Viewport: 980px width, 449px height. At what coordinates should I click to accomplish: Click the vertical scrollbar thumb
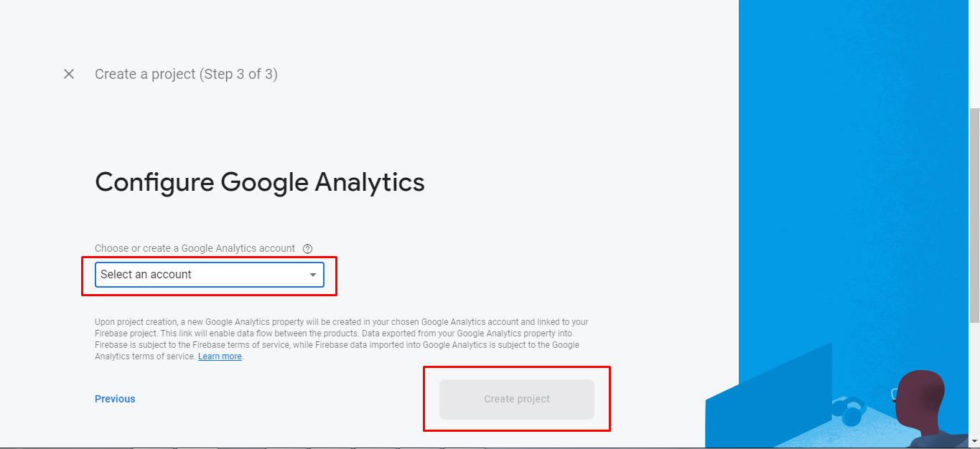point(974,215)
